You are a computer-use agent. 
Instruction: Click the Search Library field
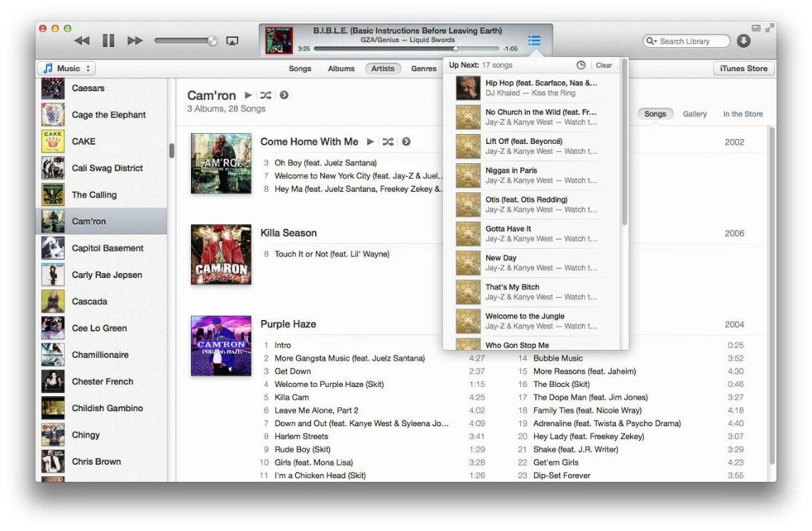[x=686, y=41]
